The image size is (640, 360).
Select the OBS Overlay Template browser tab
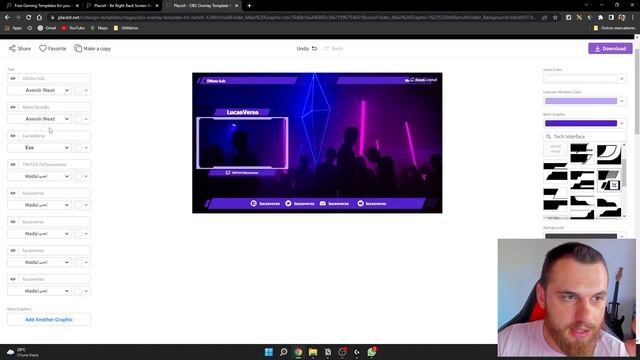click(202, 6)
